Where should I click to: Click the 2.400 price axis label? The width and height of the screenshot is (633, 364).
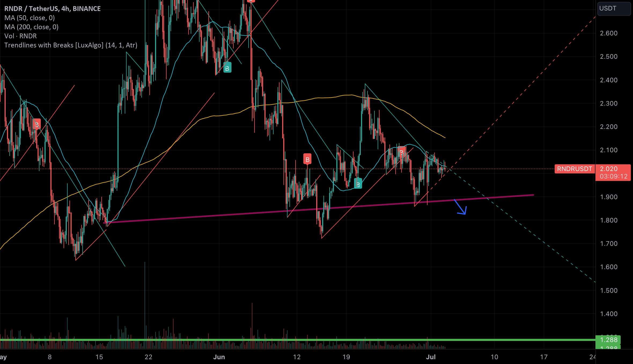pyautogui.click(x=609, y=80)
